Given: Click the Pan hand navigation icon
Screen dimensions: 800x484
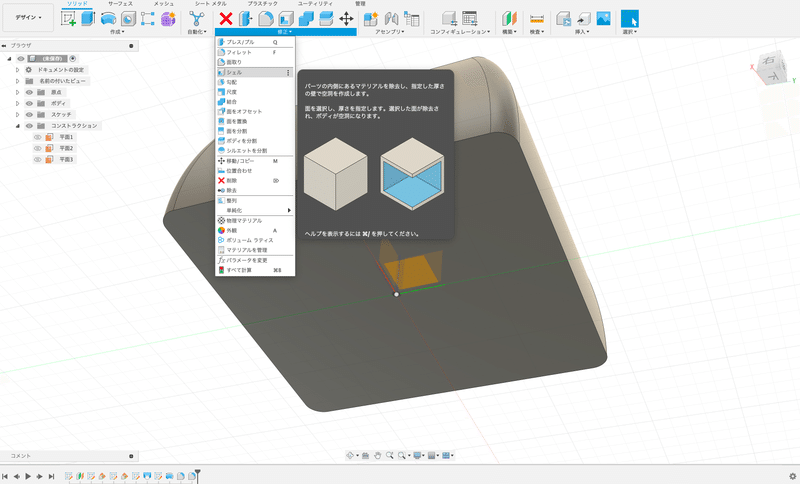Looking at the screenshot, I should coord(378,455).
